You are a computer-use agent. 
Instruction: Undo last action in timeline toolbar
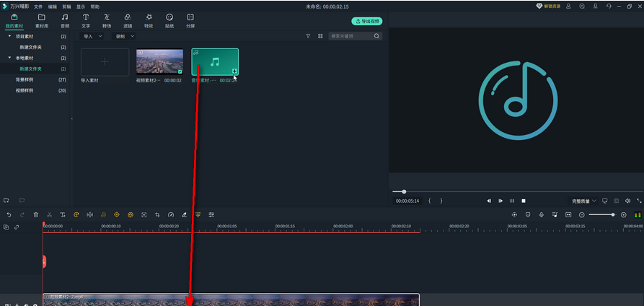pyautogui.click(x=9, y=214)
